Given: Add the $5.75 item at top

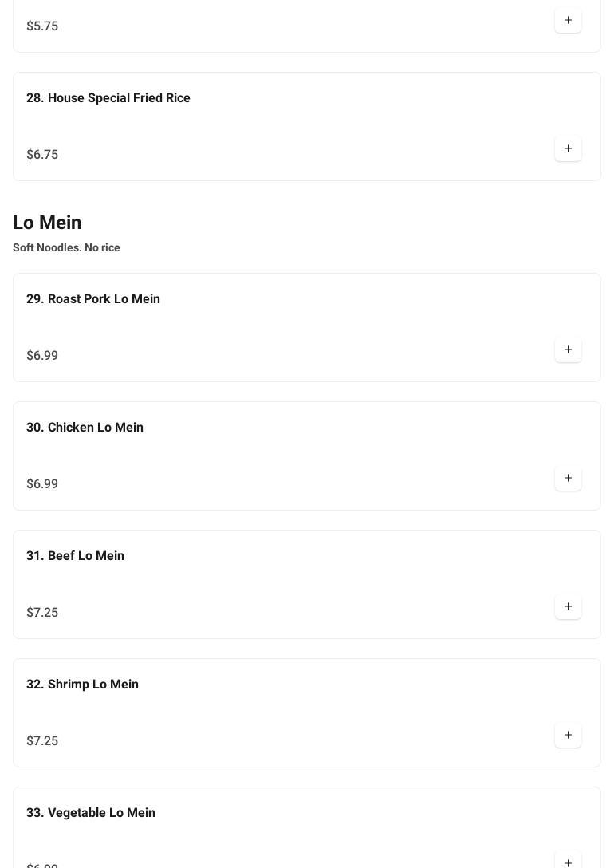Looking at the screenshot, I should 568,20.
